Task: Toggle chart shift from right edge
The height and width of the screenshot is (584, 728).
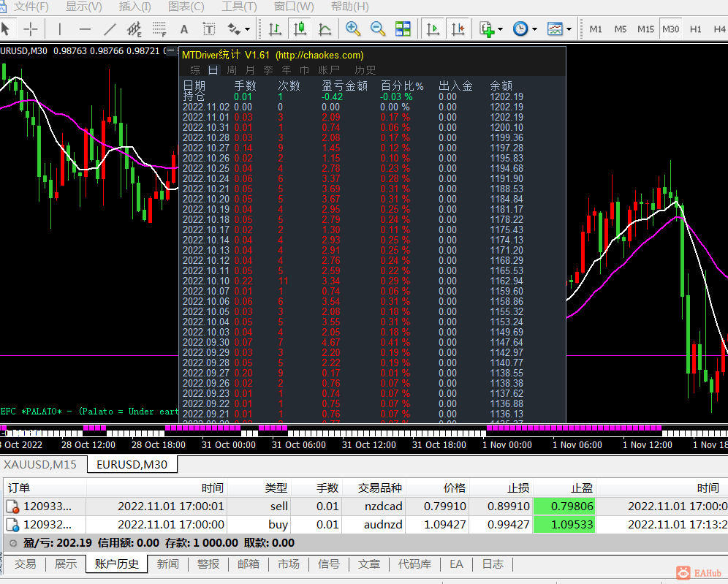Action: click(x=458, y=29)
